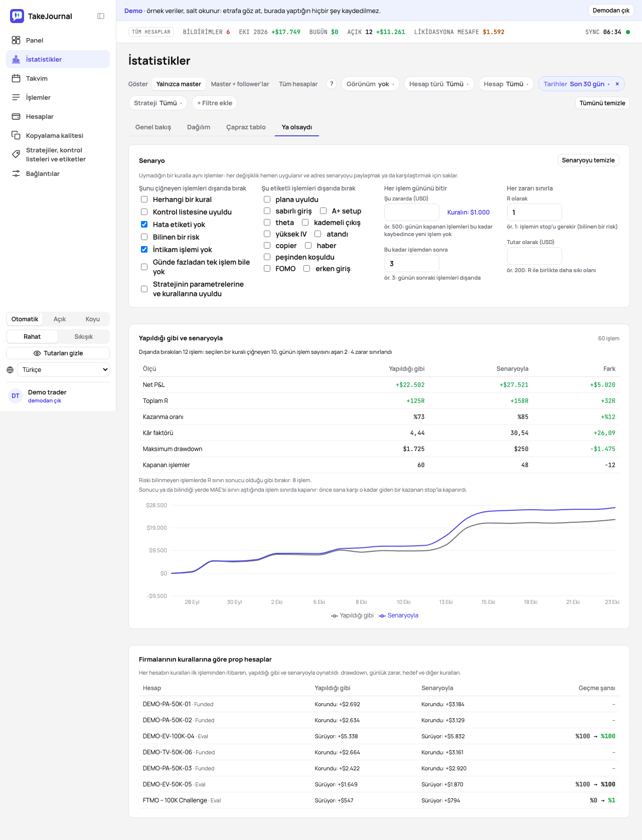The height and width of the screenshot is (840, 642).
Task: Click the globe language icon
Action: click(10, 370)
